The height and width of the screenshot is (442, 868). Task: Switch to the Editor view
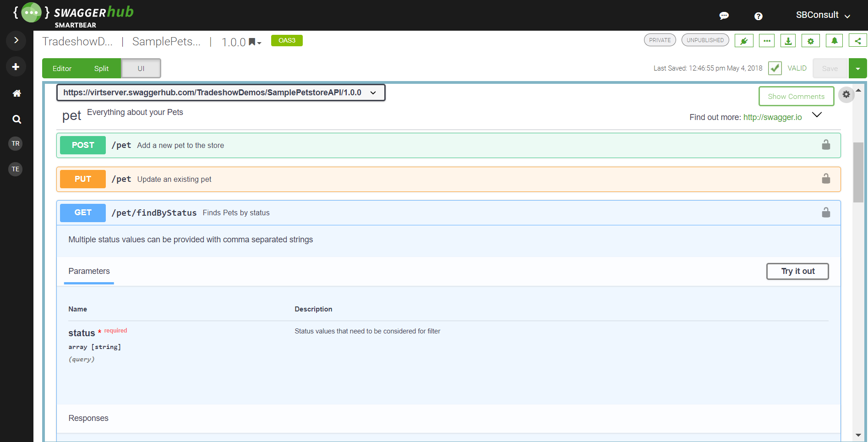coord(62,69)
